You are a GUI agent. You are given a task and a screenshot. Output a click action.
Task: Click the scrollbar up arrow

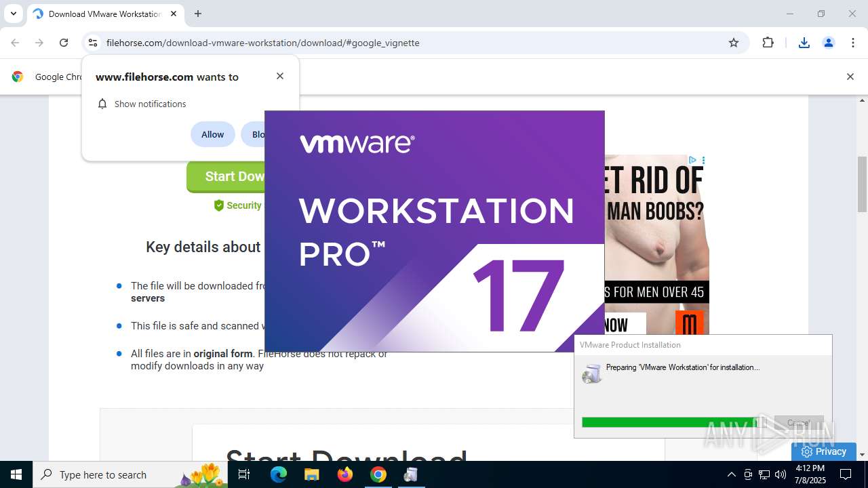pos(862,100)
